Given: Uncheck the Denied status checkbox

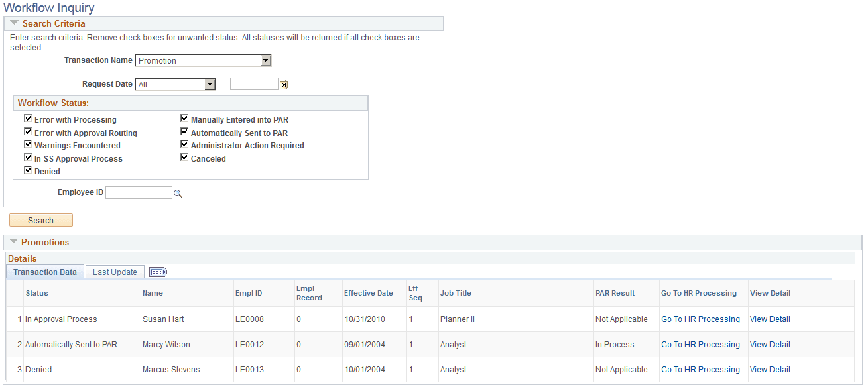Looking at the screenshot, I should (28, 170).
